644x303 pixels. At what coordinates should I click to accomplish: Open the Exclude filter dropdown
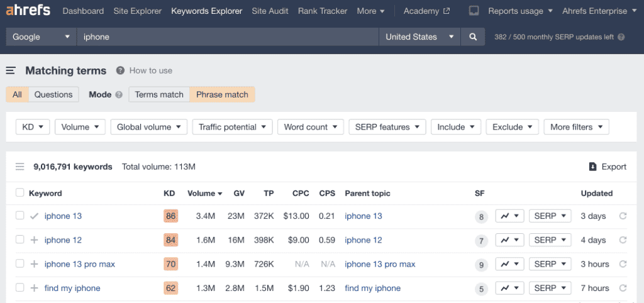tap(513, 127)
